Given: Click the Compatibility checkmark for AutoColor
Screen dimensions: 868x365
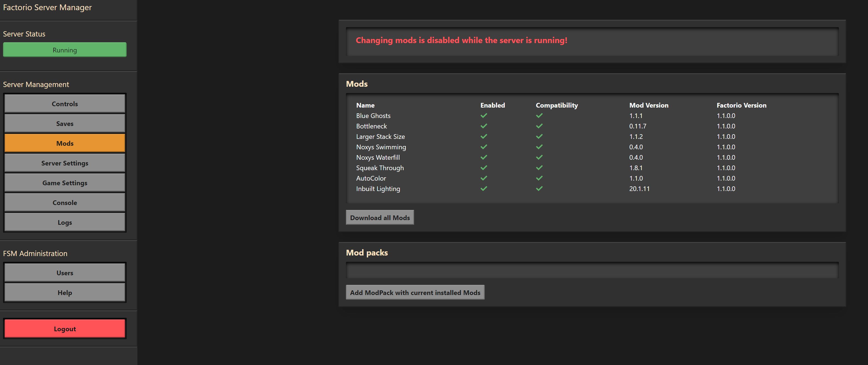Looking at the screenshot, I should pos(539,178).
